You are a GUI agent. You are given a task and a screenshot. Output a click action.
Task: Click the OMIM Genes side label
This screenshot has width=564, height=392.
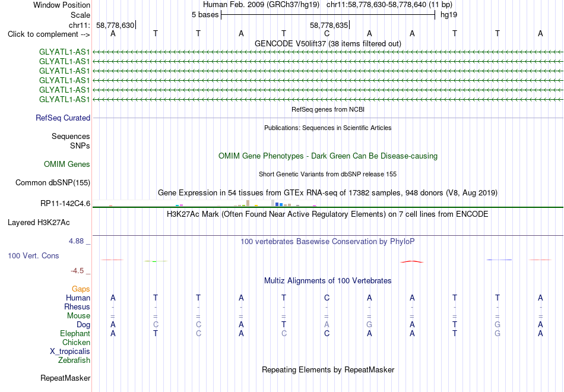[x=67, y=164]
